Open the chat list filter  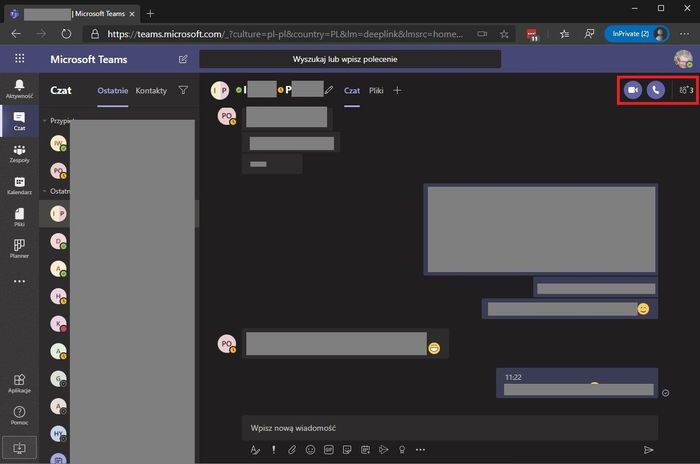point(183,90)
